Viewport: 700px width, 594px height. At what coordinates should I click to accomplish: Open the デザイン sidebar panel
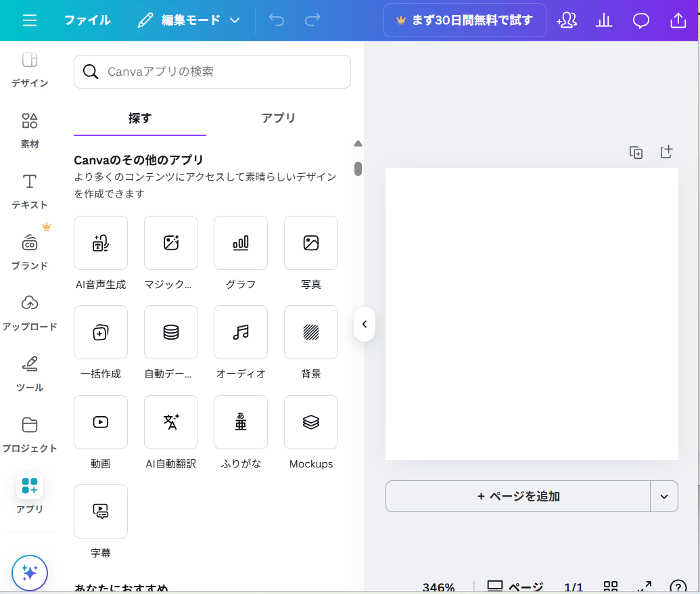30,70
